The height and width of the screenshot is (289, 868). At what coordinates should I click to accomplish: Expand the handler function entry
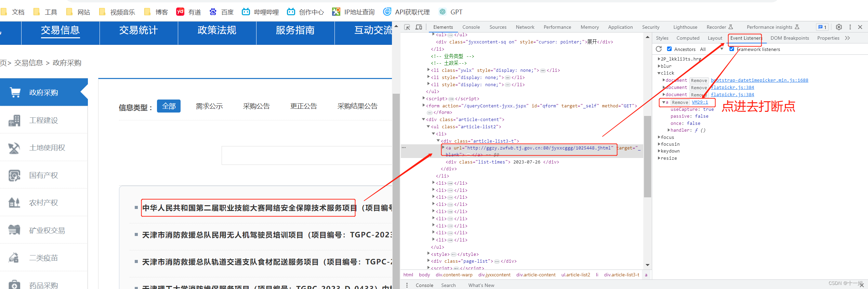[669, 130]
